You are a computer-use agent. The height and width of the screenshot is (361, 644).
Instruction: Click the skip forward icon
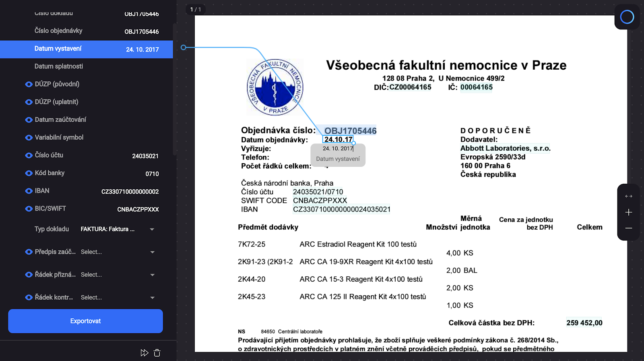pos(144,353)
